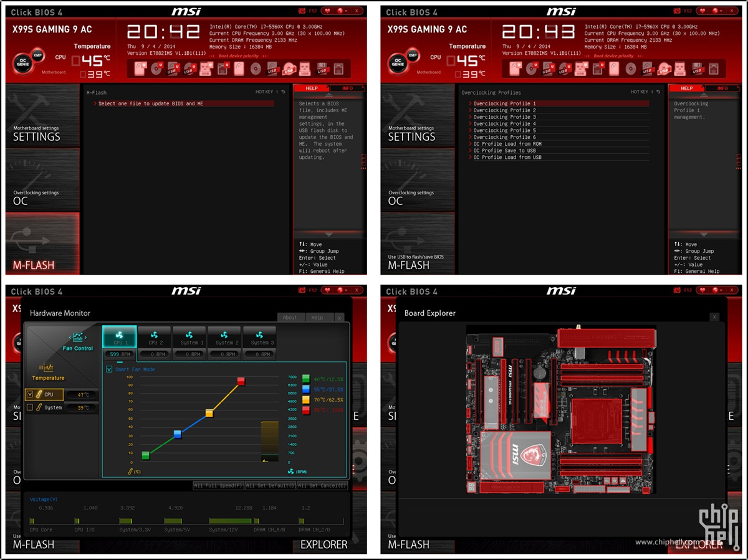
Task: Check the System temperature checkbox in Hardware Monitor
Action: pyautogui.click(x=30, y=407)
